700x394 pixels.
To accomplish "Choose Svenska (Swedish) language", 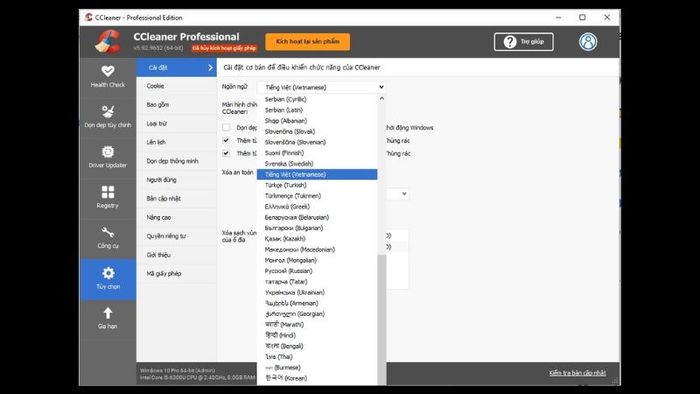I will coord(317,164).
